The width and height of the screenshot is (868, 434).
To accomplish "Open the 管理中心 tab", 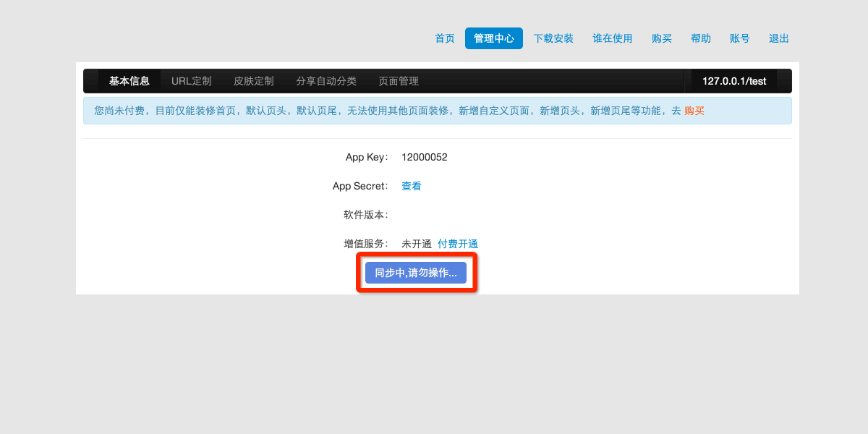I will (x=494, y=38).
